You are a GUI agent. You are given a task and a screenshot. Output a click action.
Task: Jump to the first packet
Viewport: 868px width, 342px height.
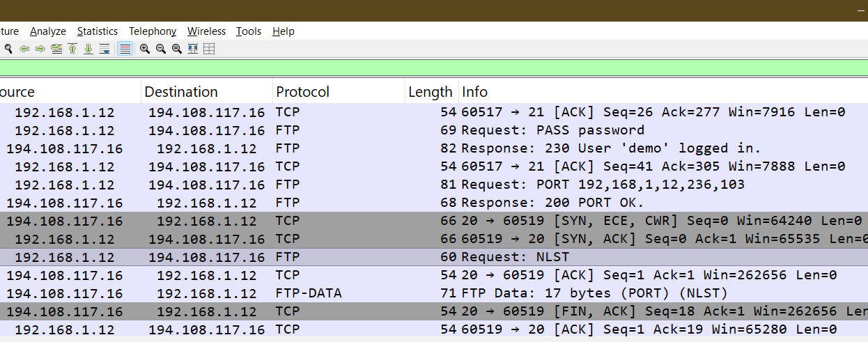(x=72, y=49)
